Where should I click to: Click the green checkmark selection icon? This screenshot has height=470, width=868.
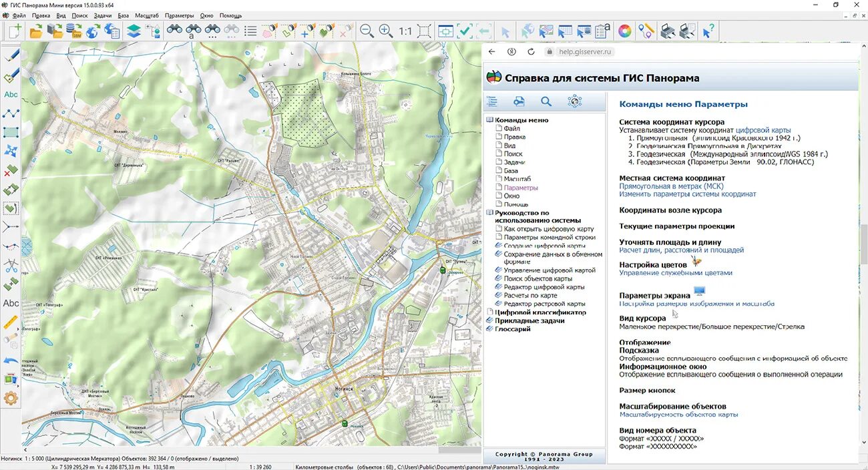pyautogui.click(x=465, y=31)
